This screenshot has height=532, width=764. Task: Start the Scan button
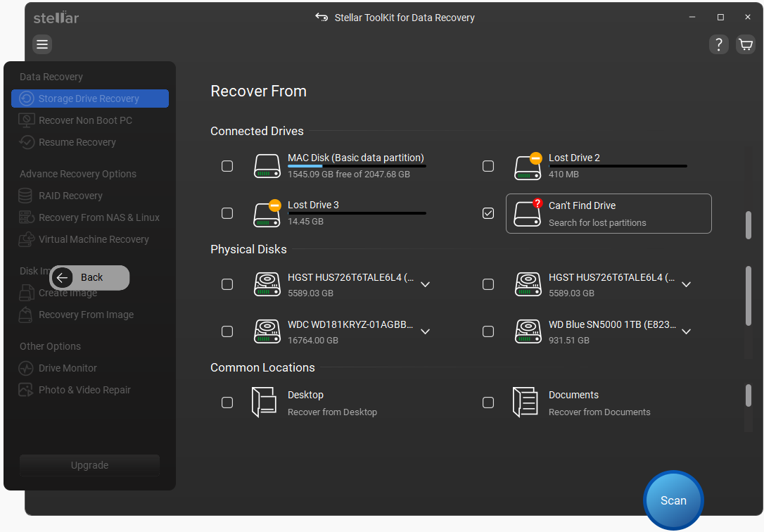(x=673, y=500)
